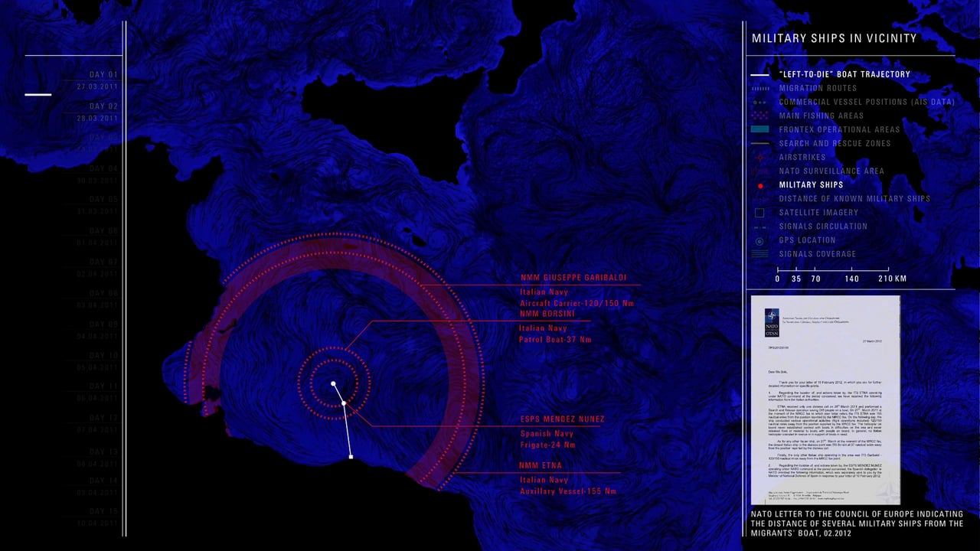Select the square Satellite Imagery legend icon
Image resolution: width=980 pixels, height=551 pixels.
pyautogui.click(x=759, y=213)
